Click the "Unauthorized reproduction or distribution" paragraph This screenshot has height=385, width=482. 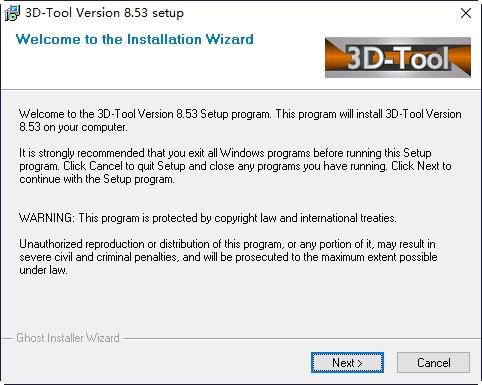(x=227, y=257)
